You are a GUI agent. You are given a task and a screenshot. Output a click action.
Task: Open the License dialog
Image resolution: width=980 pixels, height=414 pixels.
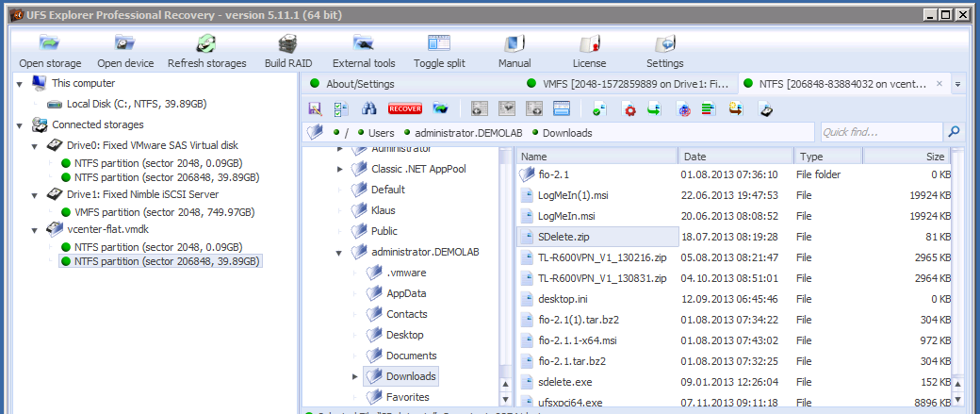[589, 51]
